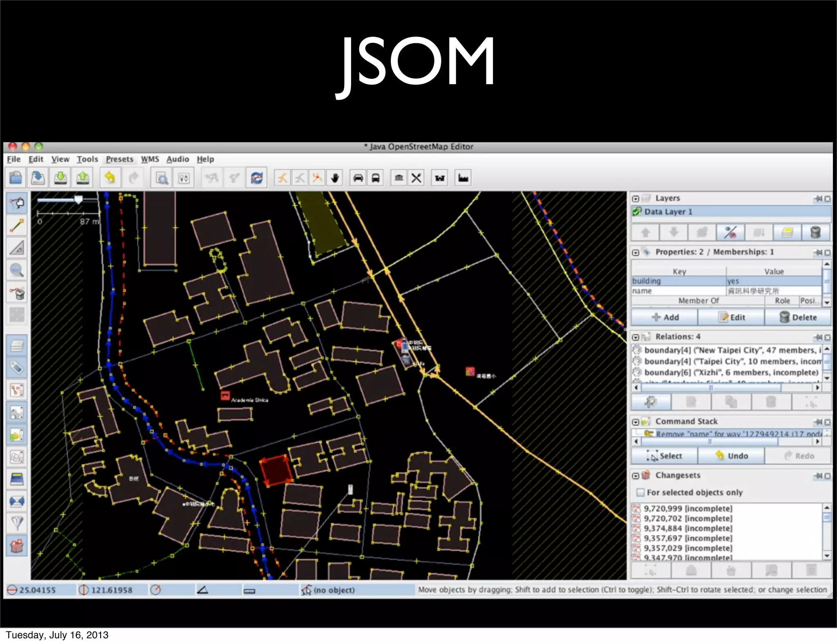Select the museum building preset icon
The width and height of the screenshot is (837, 644).
click(399, 178)
